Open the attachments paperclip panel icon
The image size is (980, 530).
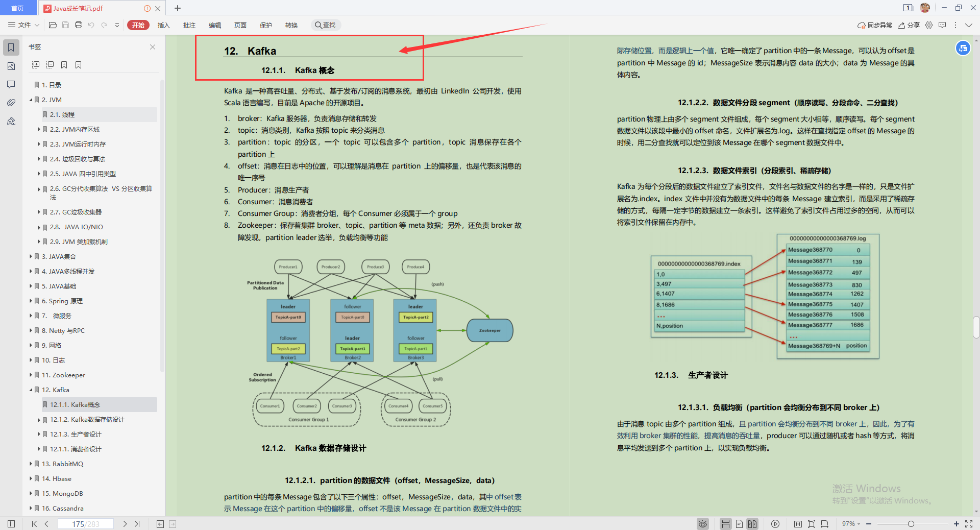11,103
